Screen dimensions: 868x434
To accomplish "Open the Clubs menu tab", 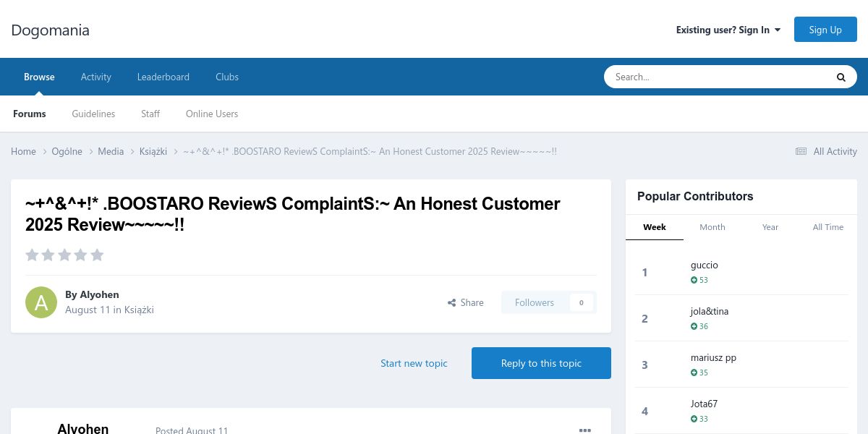I will [x=227, y=77].
